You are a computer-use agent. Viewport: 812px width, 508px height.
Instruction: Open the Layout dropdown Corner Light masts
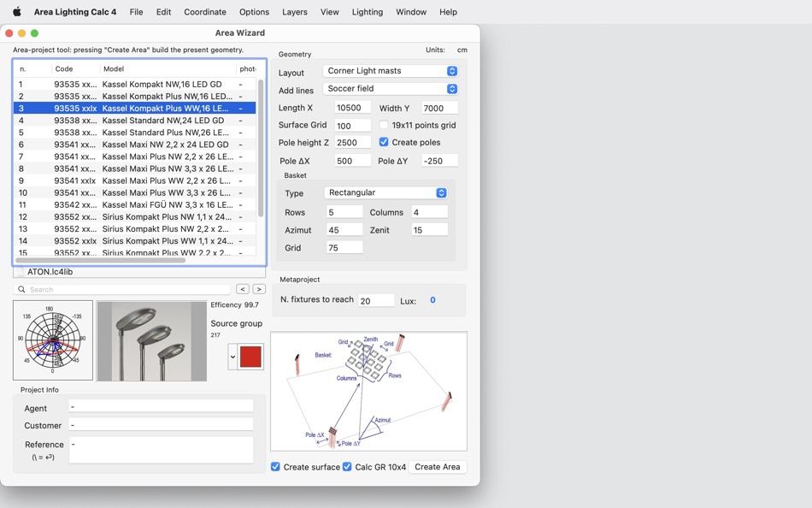coord(390,71)
